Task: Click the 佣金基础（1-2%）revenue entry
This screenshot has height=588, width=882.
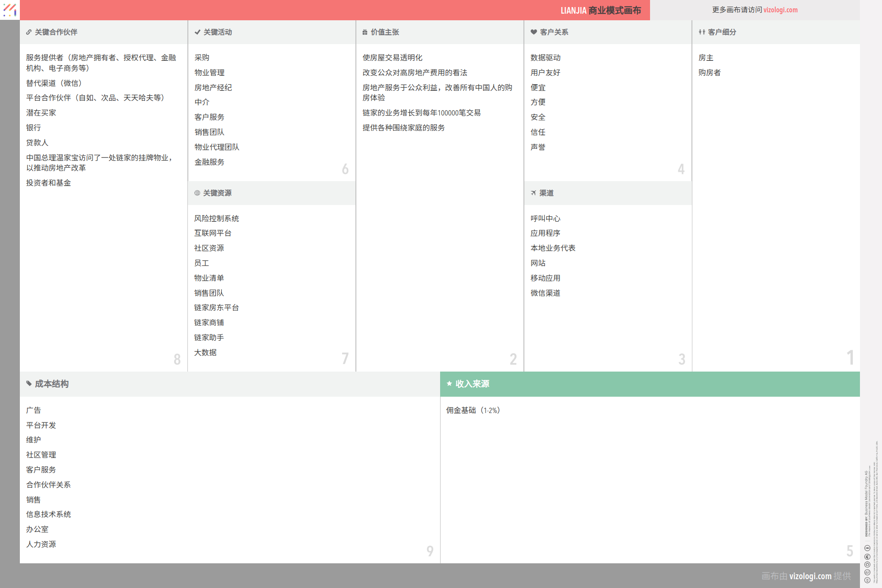Action: tap(473, 410)
